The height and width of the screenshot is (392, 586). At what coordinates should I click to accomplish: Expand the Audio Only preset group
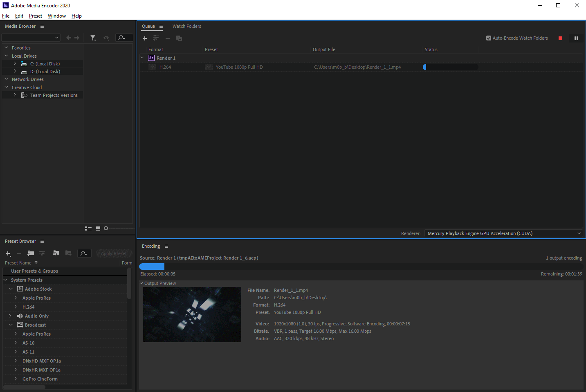click(x=11, y=316)
